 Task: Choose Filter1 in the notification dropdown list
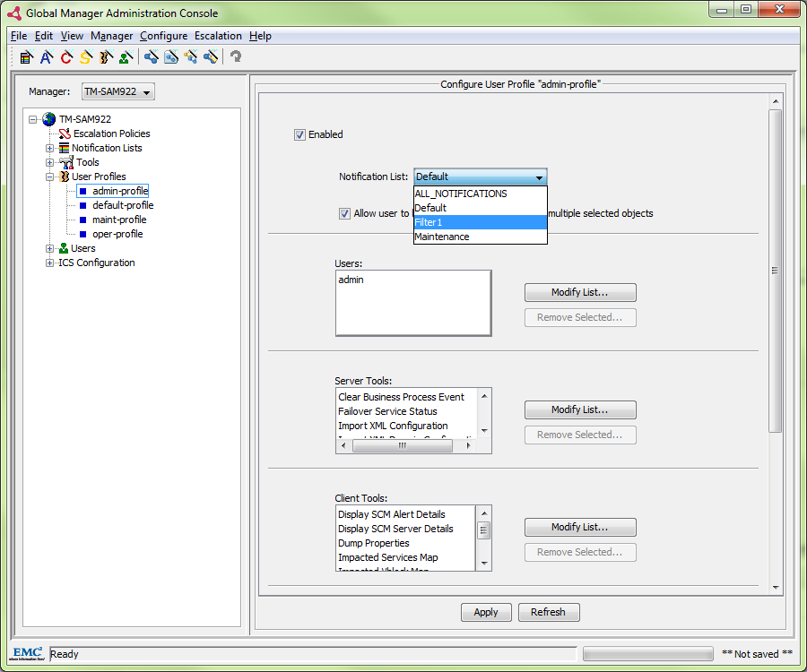click(x=479, y=222)
